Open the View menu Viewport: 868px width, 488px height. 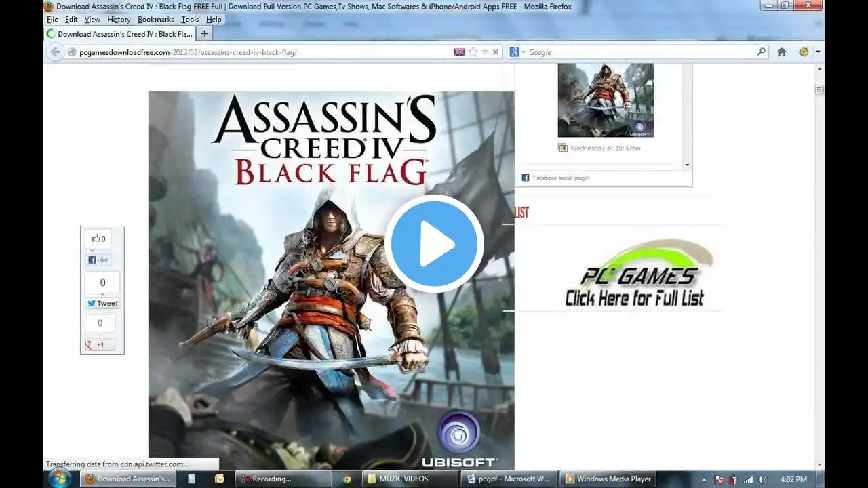tap(92, 20)
